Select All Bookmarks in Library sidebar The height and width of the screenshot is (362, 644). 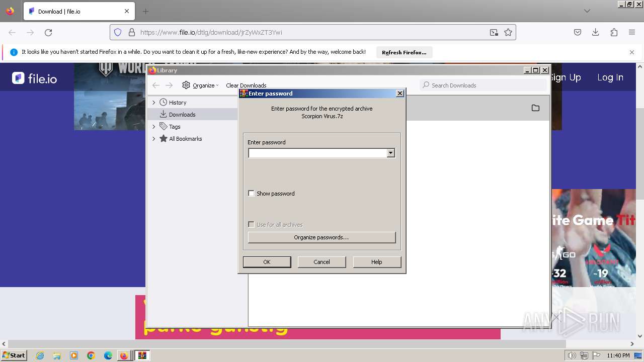click(185, 139)
